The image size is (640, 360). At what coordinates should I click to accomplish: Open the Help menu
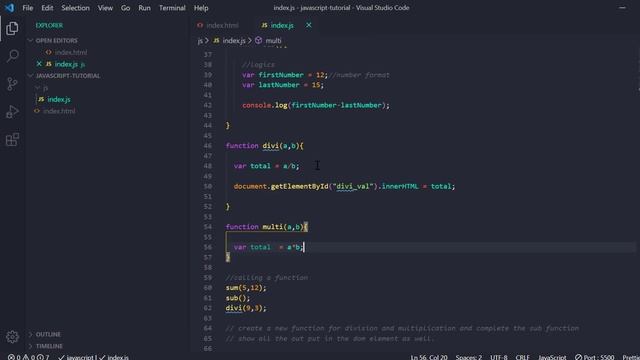coord(201,8)
